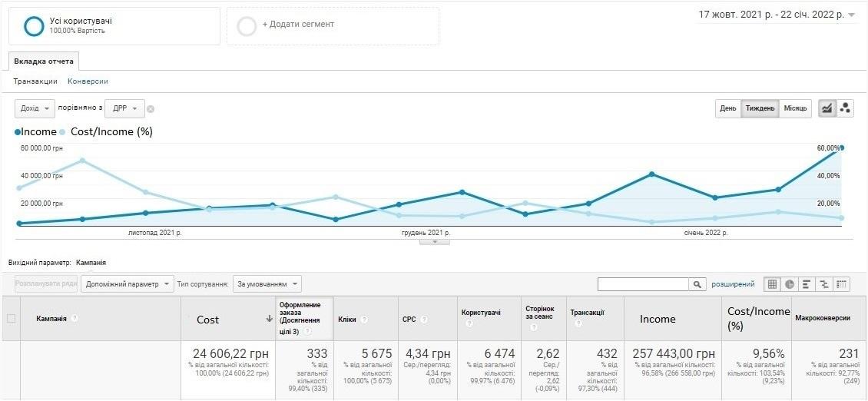Set chart granularity to Тиждень

coord(760,108)
